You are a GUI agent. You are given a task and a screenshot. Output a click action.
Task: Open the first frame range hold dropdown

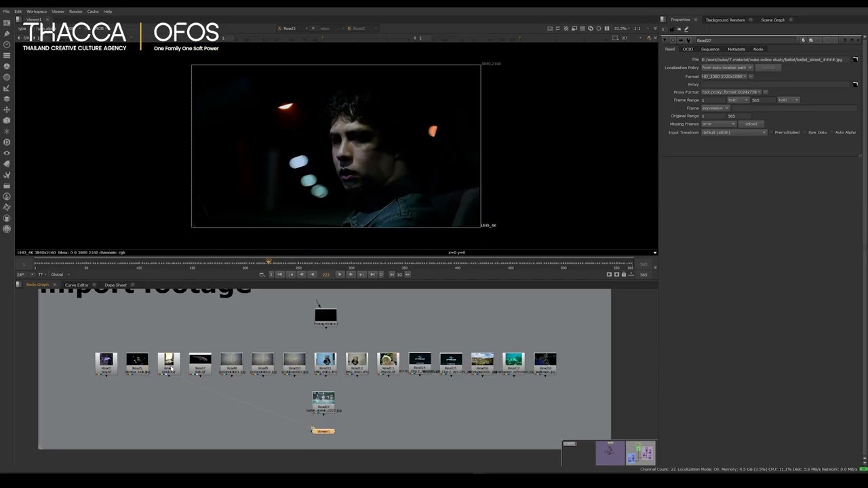click(x=738, y=100)
